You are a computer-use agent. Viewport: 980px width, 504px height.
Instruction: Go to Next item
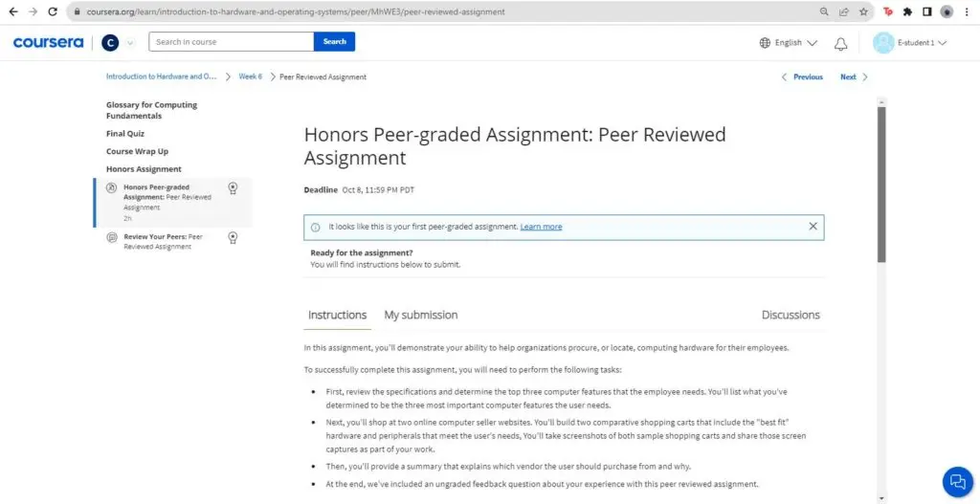pos(848,77)
